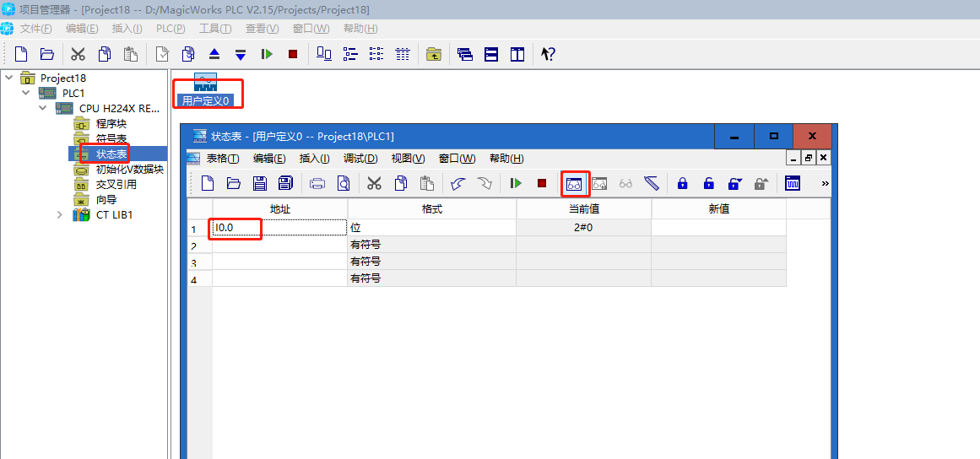Image resolution: width=980 pixels, height=459 pixels.
Task: Click the 新值 cell in row 1
Action: point(718,228)
